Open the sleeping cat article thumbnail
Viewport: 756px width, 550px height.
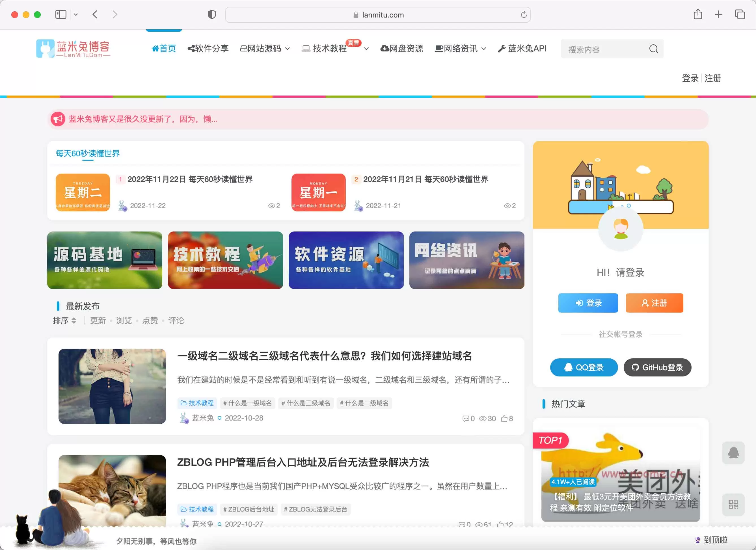pyautogui.click(x=112, y=491)
